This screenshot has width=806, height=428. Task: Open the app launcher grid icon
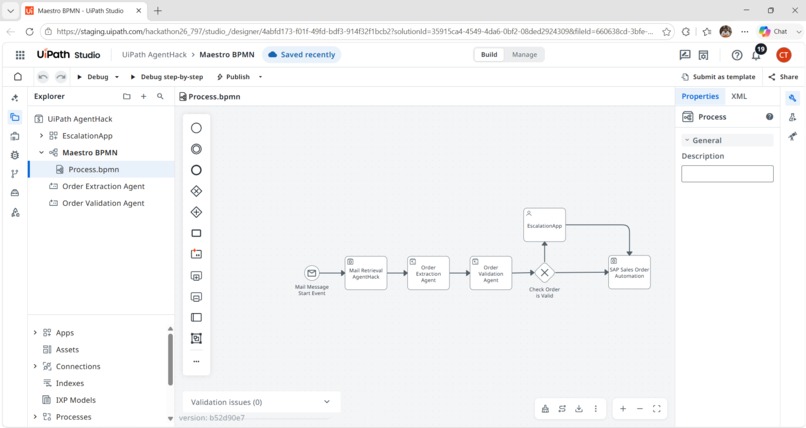point(20,54)
